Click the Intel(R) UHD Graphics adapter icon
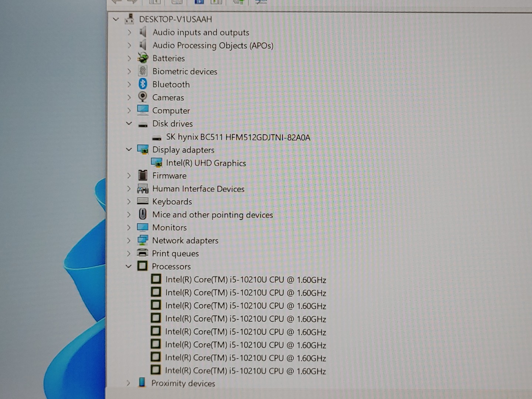The height and width of the screenshot is (399, 532). click(157, 163)
